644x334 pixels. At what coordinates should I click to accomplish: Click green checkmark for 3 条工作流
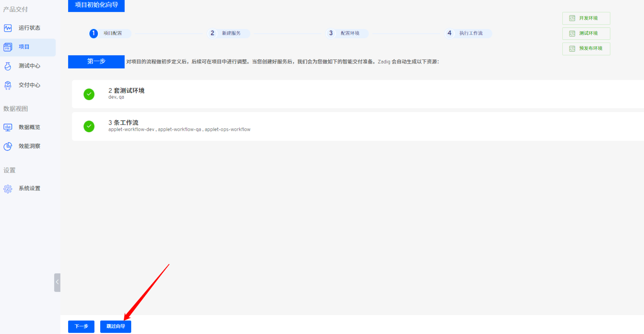click(89, 126)
